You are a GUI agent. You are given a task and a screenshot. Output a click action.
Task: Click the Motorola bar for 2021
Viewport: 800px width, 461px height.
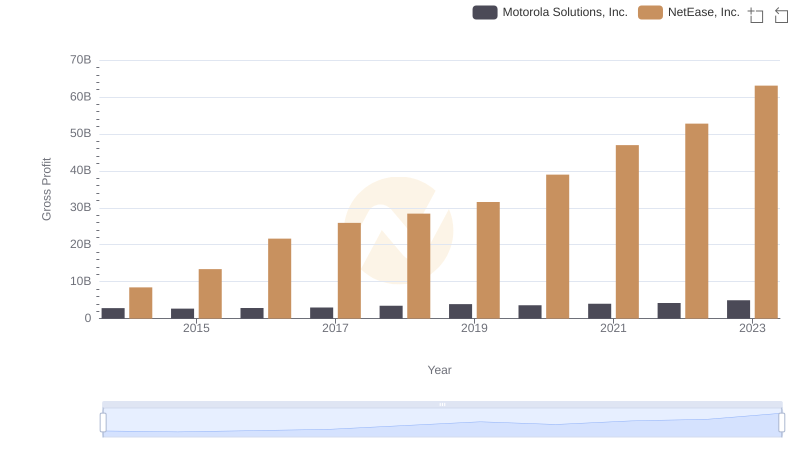pos(599,311)
